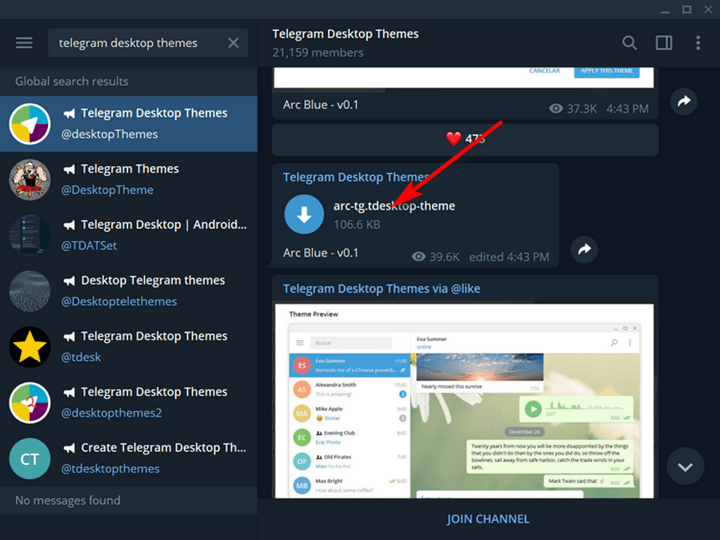
Task: Open the hamburger main menu
Action: [24, 43]
